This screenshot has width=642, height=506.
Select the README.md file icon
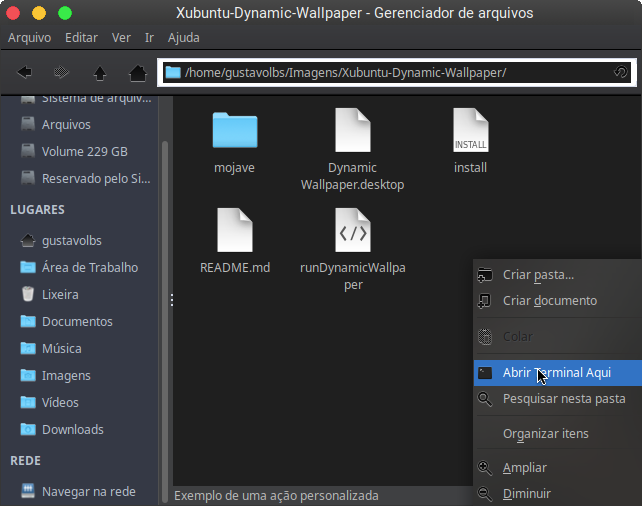tap(235, 230)
